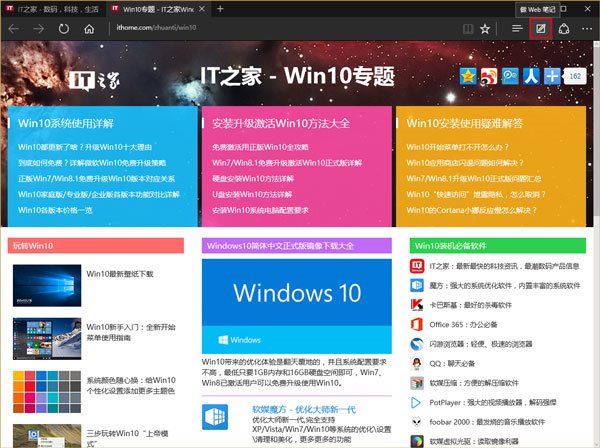Viewport: 600px width, 448px height.
Task: Go to the browser Home page
Action: pyautogui.click(x=89, y=29)
